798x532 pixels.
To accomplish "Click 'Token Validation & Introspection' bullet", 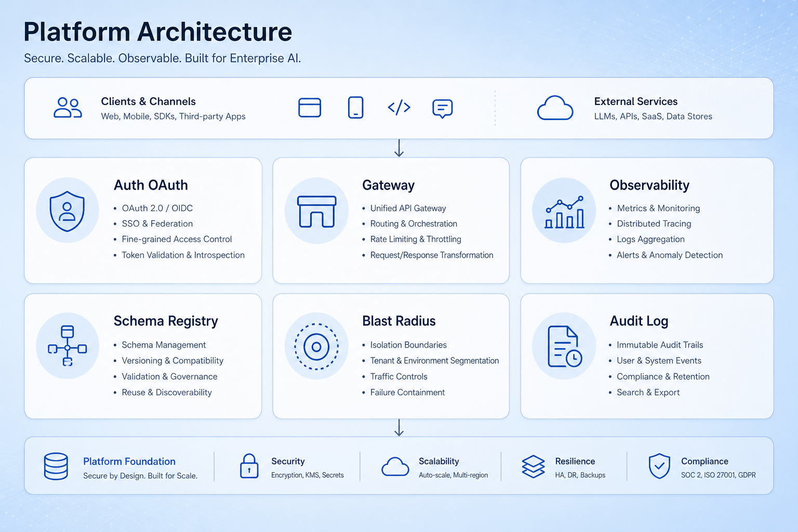I will click(183, 255).
